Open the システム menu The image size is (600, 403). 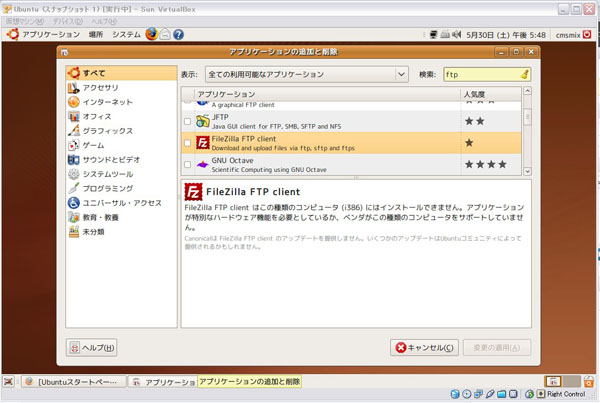tap(126, 34)
